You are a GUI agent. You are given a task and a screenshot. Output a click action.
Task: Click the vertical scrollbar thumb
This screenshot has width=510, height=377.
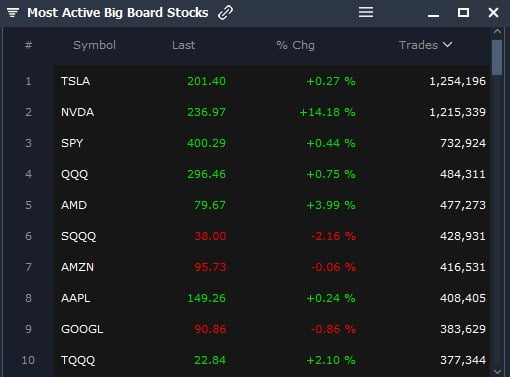(x=497, y=58)
